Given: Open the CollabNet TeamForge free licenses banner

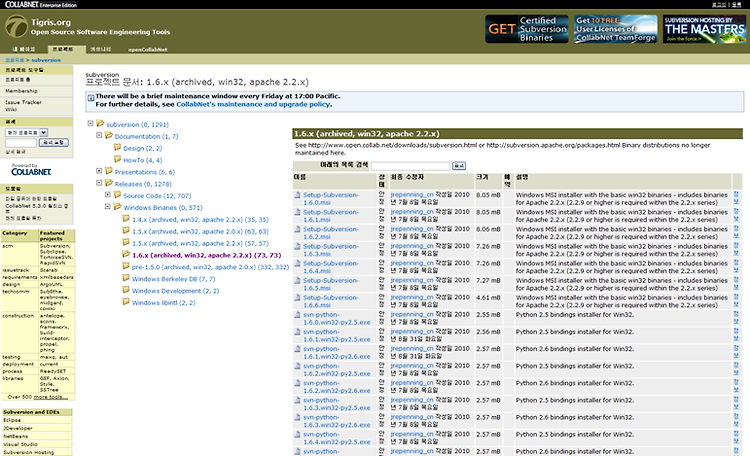Looking at the screenshot, I should [x=616, y=29].
